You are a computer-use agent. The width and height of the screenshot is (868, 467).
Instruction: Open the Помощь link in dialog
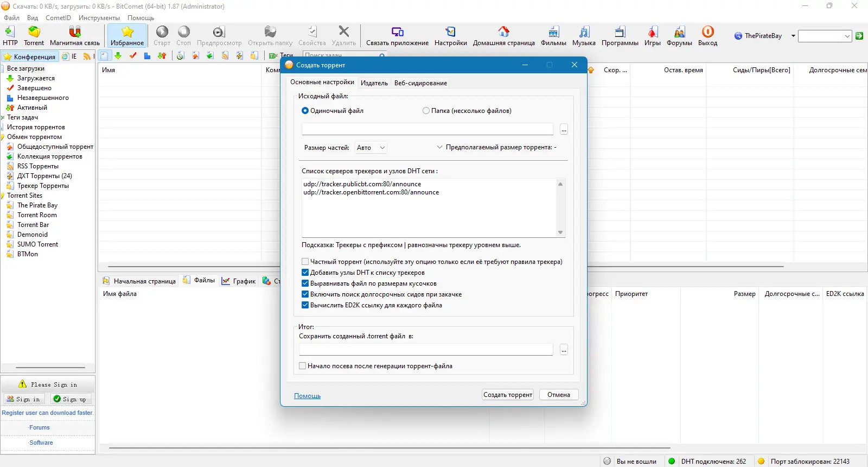coord(307,396)
